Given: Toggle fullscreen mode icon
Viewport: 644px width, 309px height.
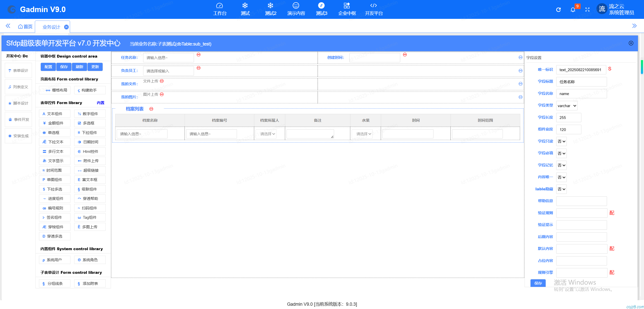Looking at the screenshot, I should 587,10.
